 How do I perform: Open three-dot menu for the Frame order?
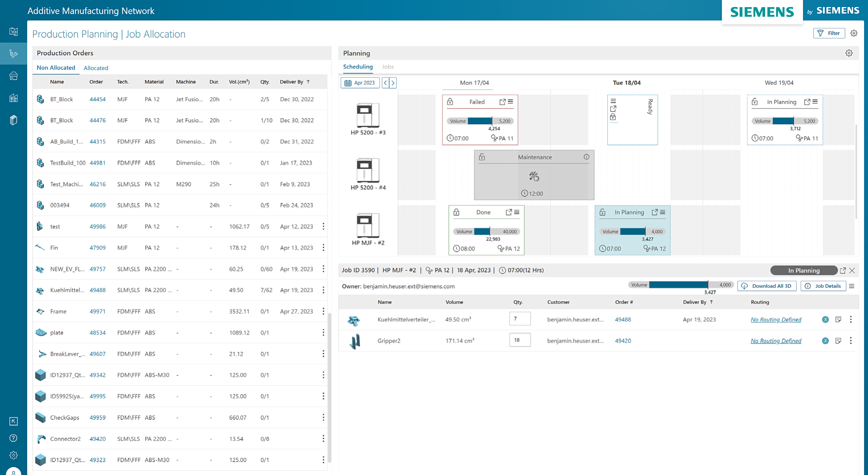pos(323,311)
